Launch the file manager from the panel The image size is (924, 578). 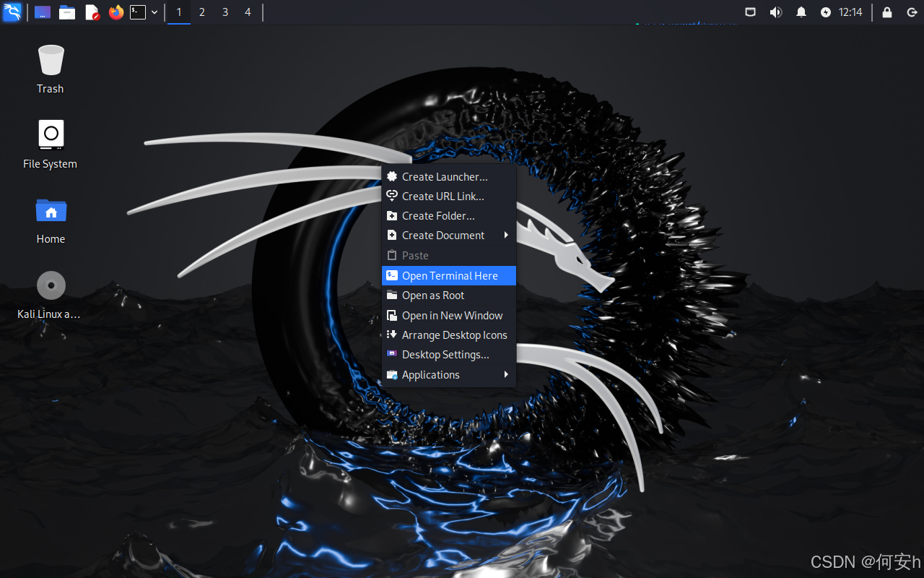[67, 12]
